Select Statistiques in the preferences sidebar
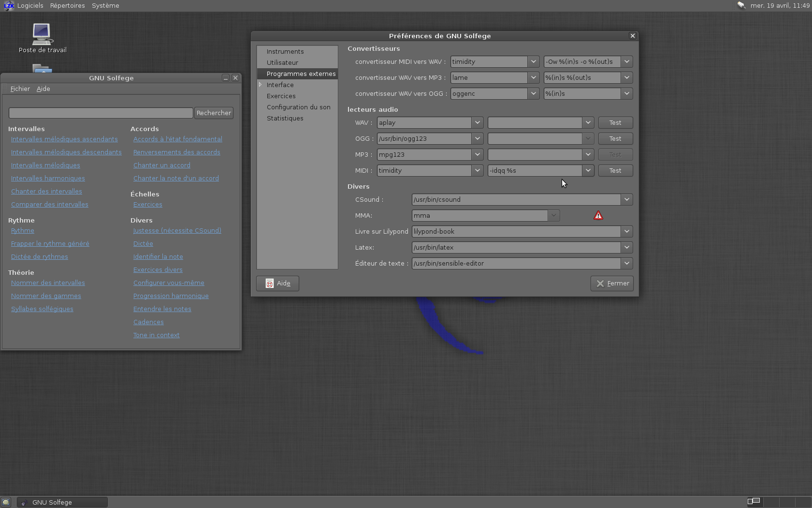Image resolution: width=812 pixels, height=508 pixels. coord(285,118)
